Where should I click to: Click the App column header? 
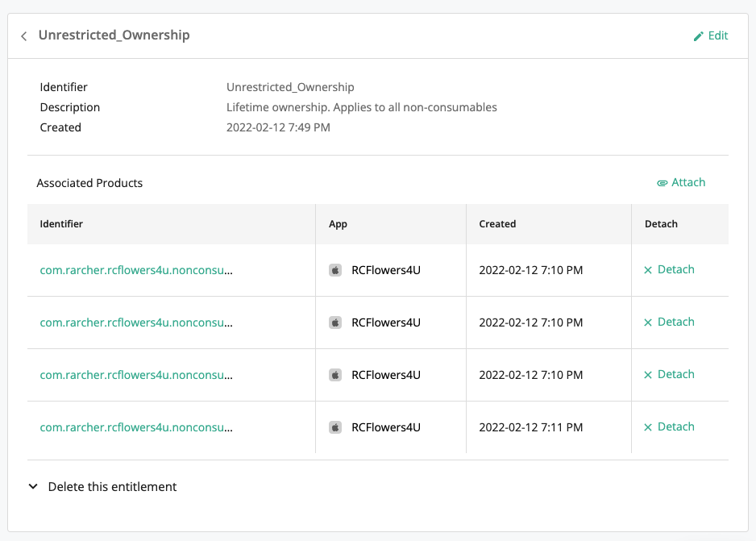pos(338,224)
